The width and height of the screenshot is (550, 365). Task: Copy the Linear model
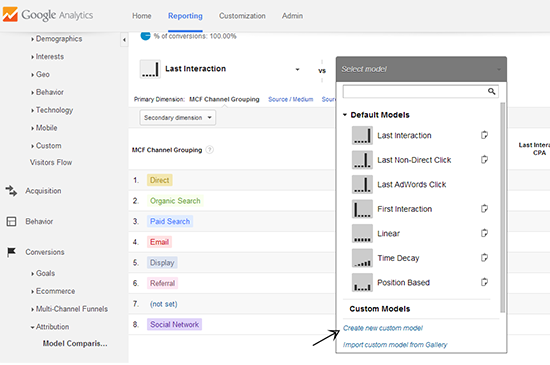click(x=484, y=233)
